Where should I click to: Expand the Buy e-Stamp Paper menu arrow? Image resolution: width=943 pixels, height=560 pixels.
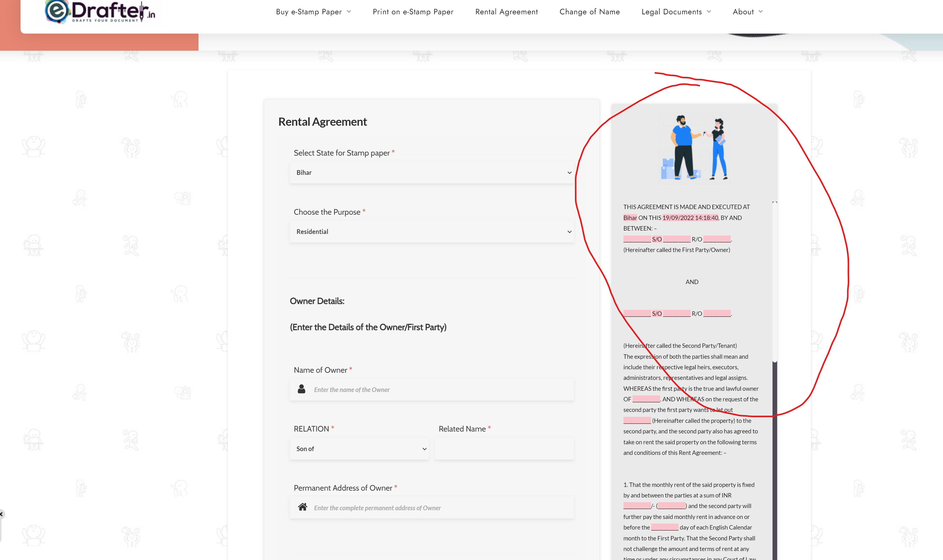click(x=349, y=12)
